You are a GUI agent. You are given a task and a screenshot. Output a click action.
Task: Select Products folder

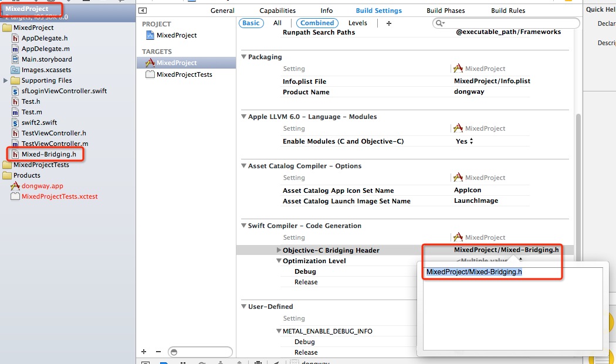(x=27, y=175)
